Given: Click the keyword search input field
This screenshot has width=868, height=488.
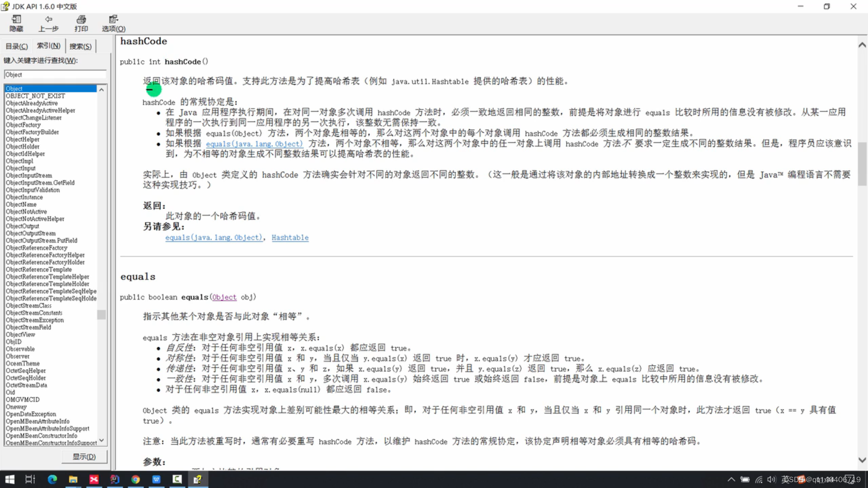Looking at the screenshot, I should tap(55, 75).
